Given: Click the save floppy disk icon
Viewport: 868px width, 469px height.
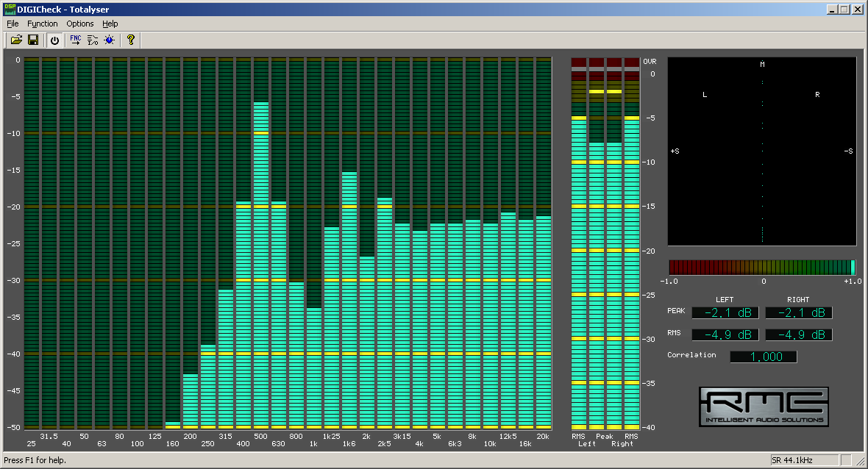Looking at the screenshot, I should pyautogui.click(x=33, y=40).
